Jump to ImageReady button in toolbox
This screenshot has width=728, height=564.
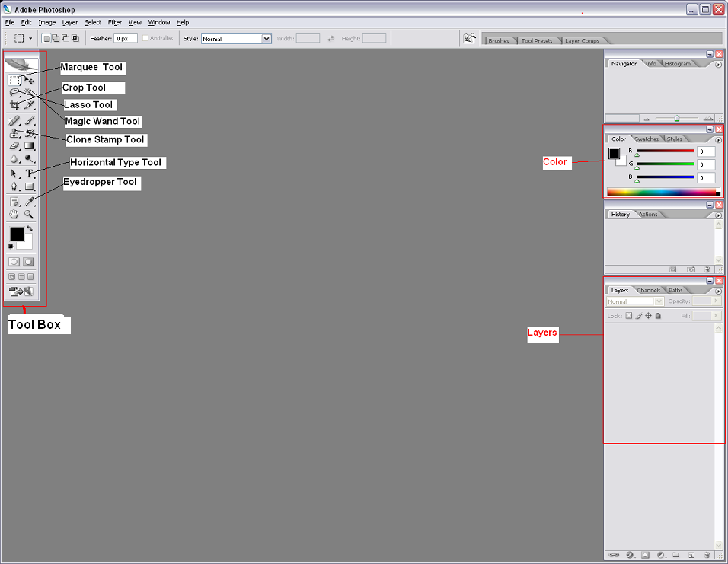click(21, 292)
